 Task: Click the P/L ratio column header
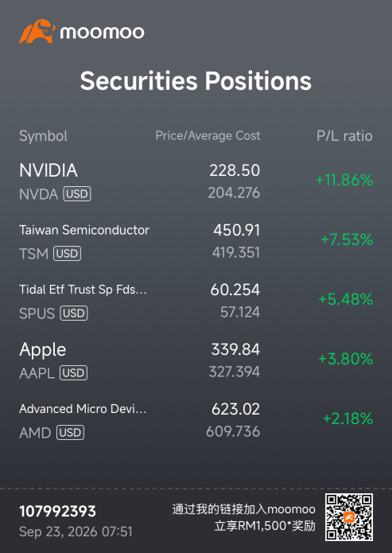pyautogui.click(x=344, y=136)
